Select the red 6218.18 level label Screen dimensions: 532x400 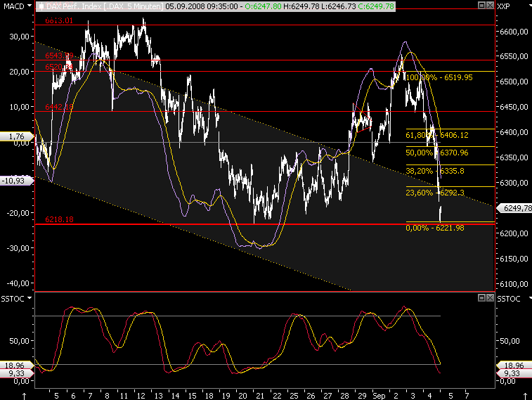[x=59, y=219]
